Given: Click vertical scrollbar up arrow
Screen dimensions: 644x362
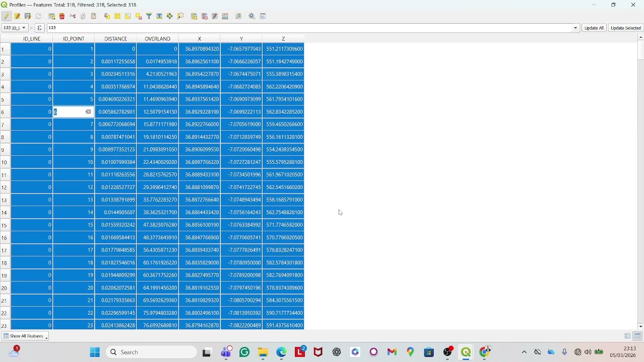Looking at the screenshot, I should pos(640,38).
